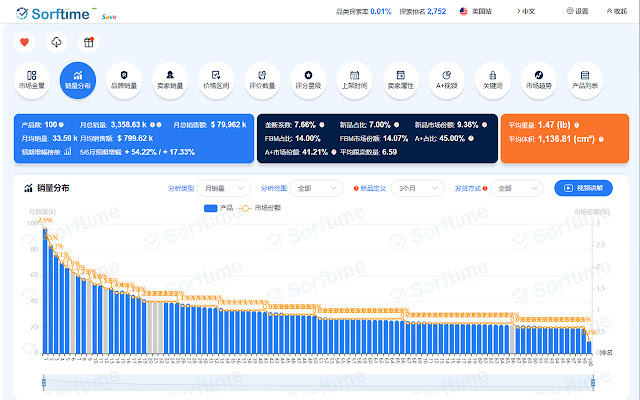
Task: Click the heart favorites icon
Action: 26,43
